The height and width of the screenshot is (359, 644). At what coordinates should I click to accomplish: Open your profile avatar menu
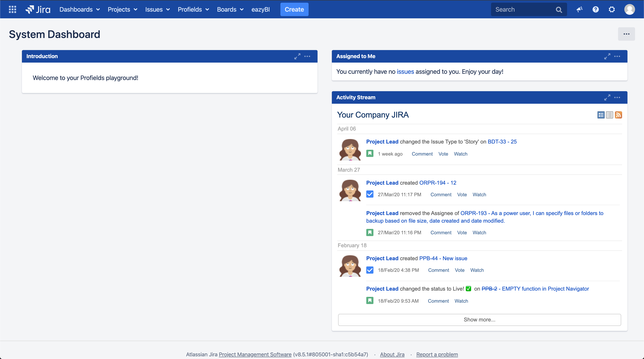pos(630,9)
